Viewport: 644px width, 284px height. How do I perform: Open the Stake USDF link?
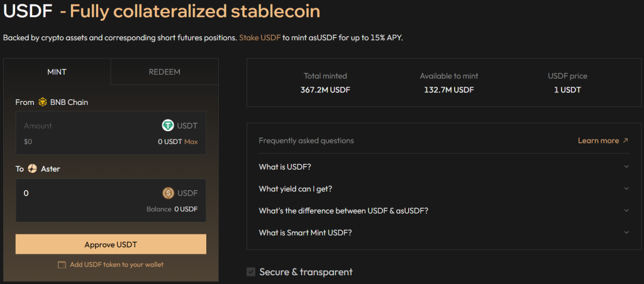(x=260, y=38)
